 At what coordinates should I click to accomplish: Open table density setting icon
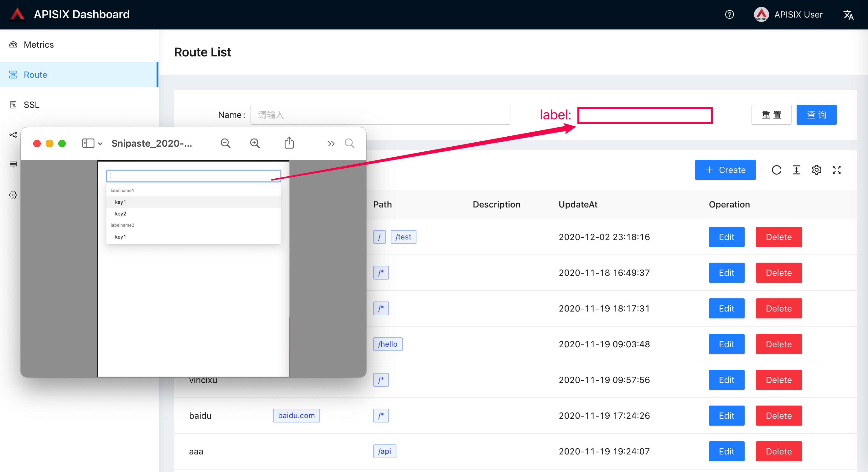pos(796,170)
